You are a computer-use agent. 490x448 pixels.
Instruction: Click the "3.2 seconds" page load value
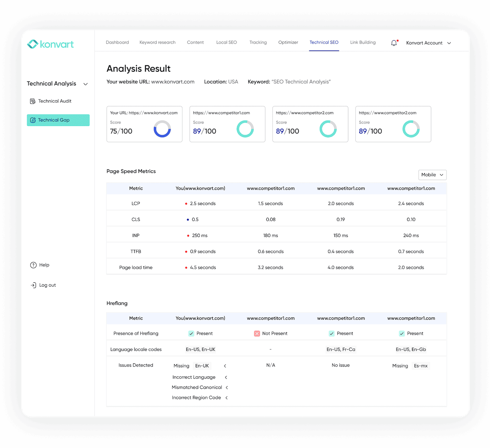point(271,268)
